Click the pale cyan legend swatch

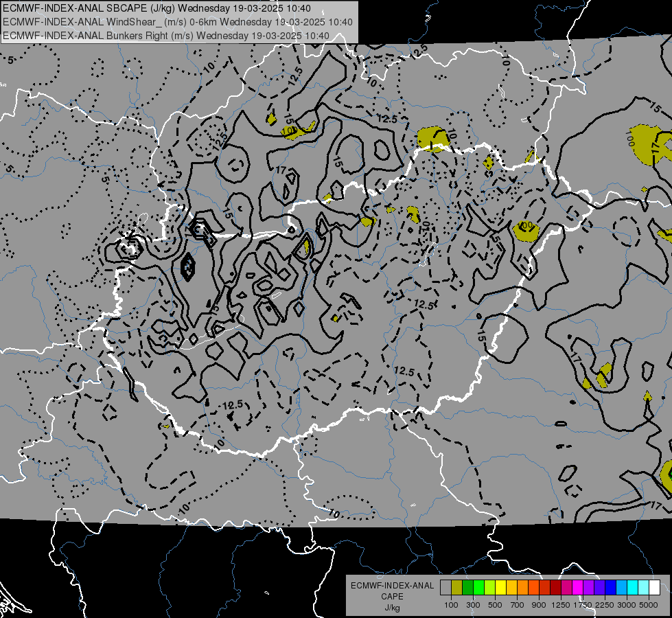click(x=644, y=588)
